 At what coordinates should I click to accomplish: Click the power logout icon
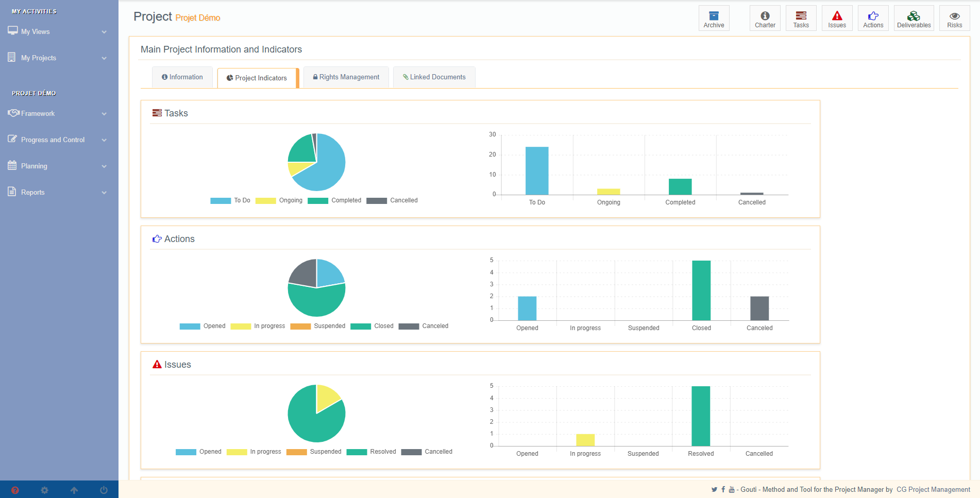pos(104,490)
